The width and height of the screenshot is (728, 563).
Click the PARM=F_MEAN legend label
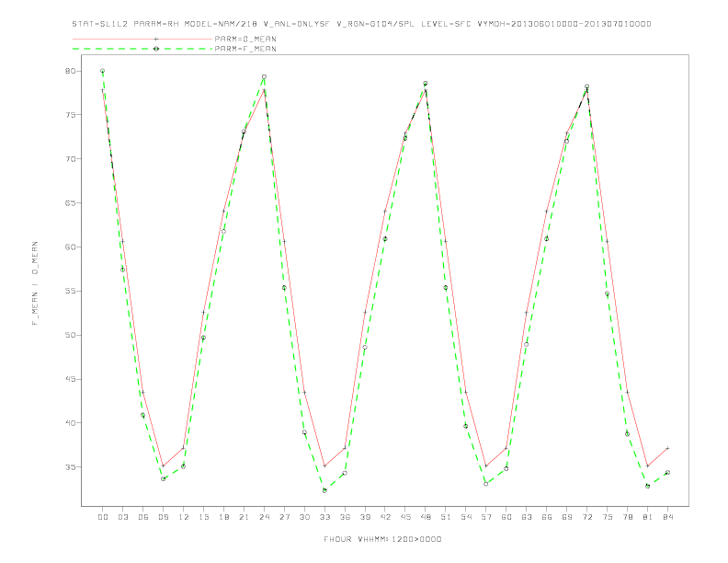click(x=245, y=49)
